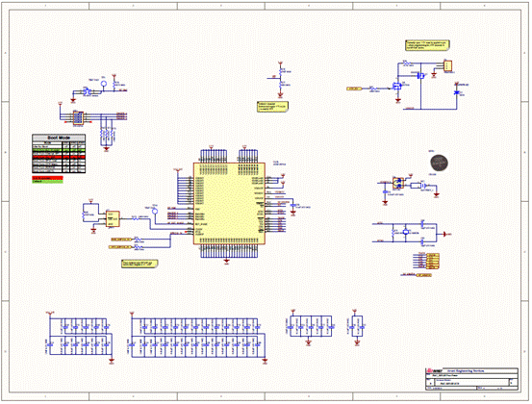Click the title block in bottom right corner
The width and height of the screenshot is (532, 404).
pyautogui.click(x=472, y=379)
